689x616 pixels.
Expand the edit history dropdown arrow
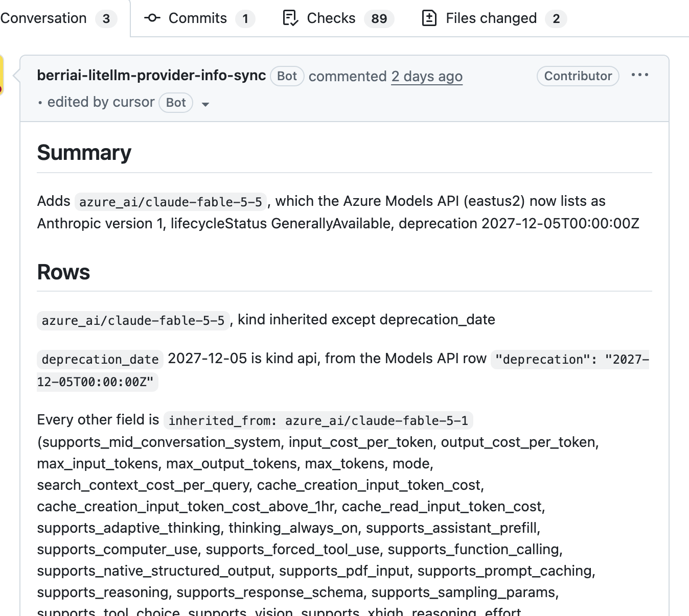[205, 104]
